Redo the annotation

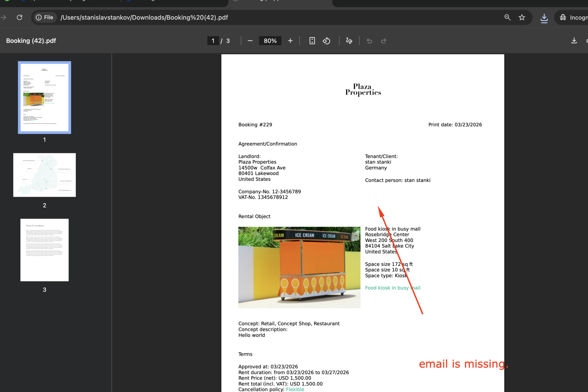click(384, 41)
